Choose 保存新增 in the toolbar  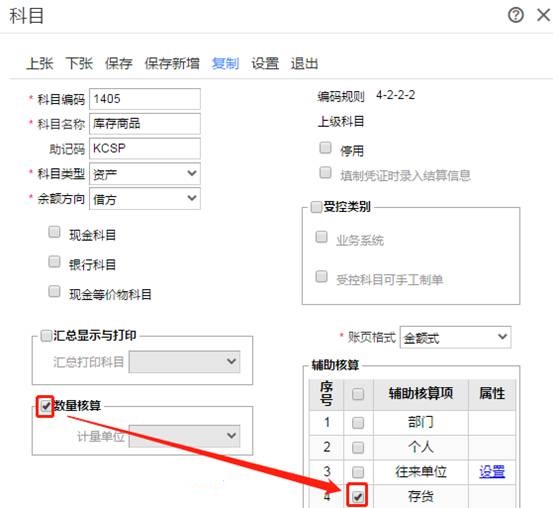[x=172, y=64]
